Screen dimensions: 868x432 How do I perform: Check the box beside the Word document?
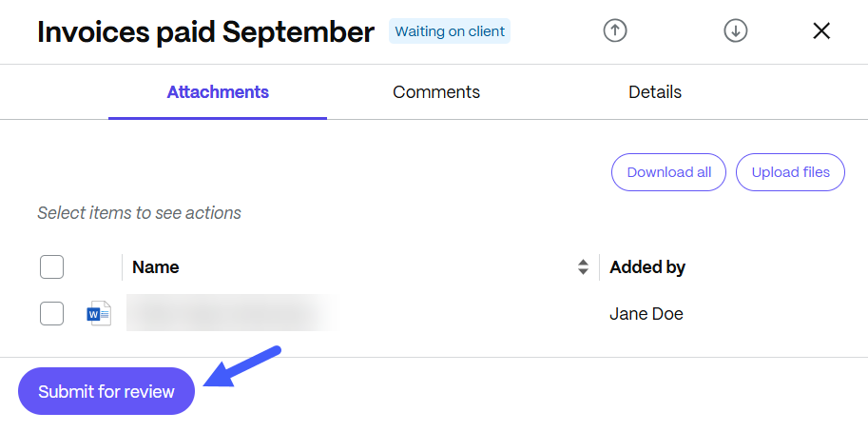52,313
